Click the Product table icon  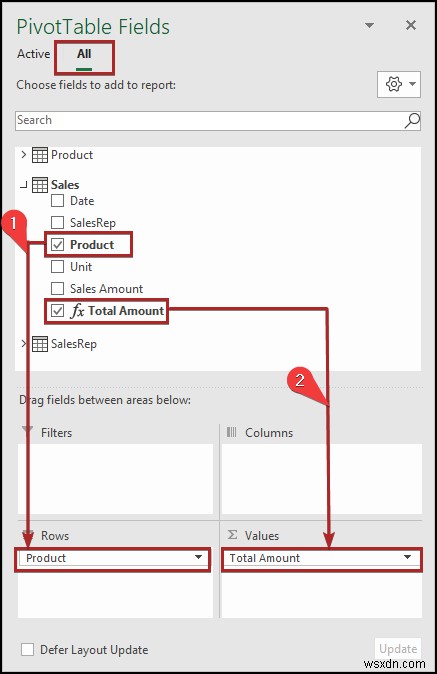(x=40, y=155)
